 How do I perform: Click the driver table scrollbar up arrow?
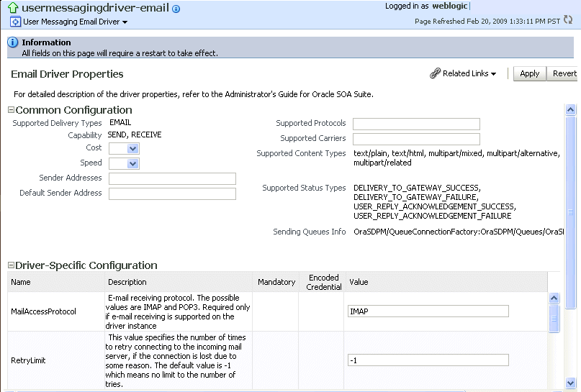pos(554,298)
